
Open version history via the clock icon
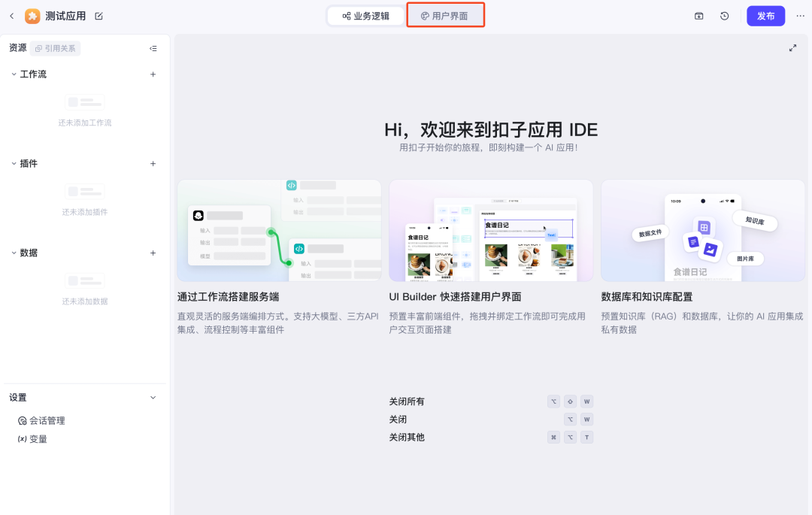[723, 15]
